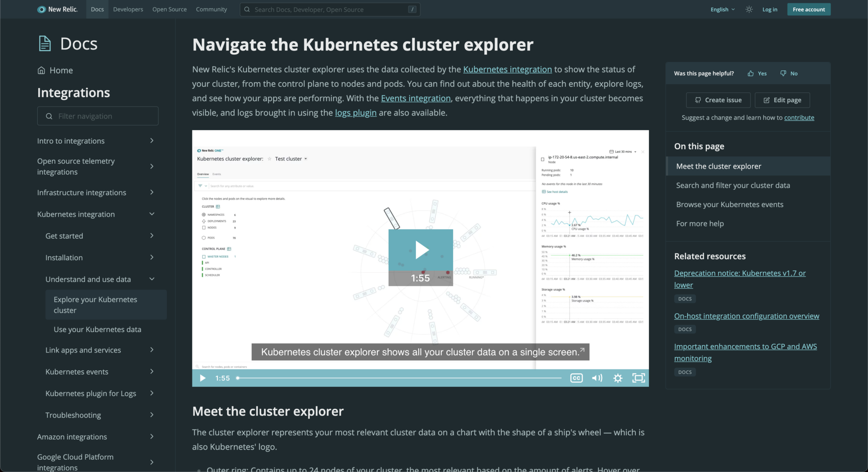The height and width of the screenshot is (472, 868).
Task: Click the Search Docs input field
Action: pos(330,9)
